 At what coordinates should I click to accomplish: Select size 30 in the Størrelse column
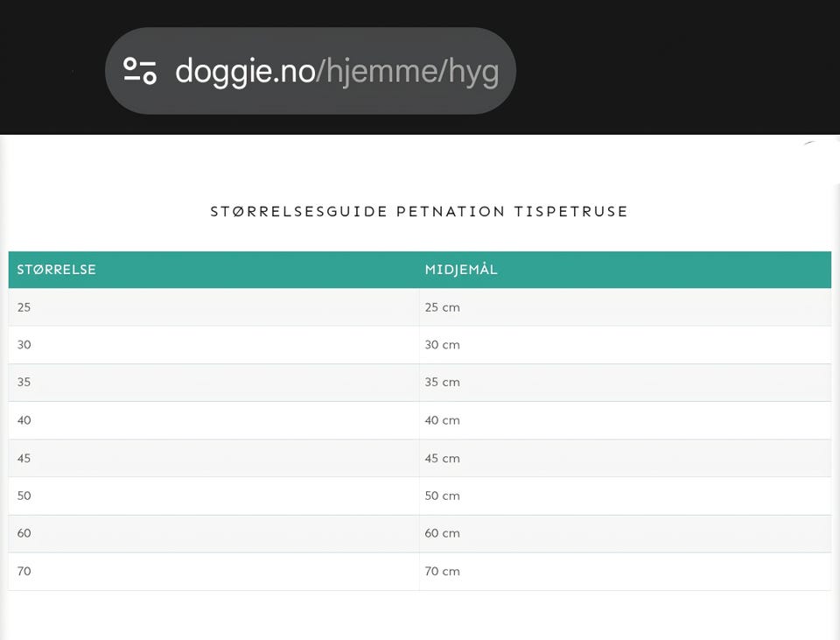24,345
